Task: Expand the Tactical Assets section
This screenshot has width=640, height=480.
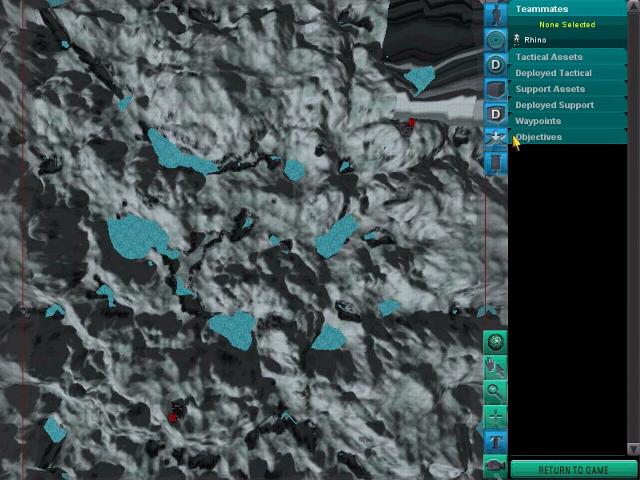Action: tap(568, 57)
